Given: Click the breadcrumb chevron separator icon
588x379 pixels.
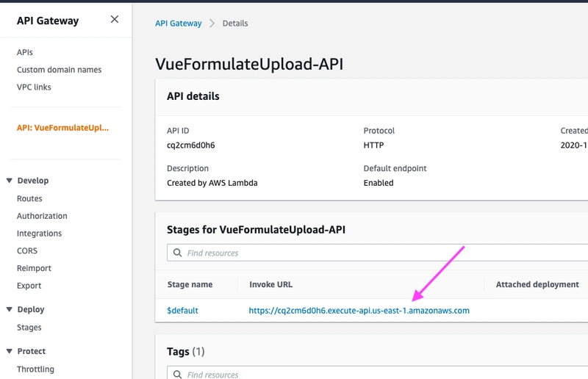Looking at the screenshot, I should 212,24.
